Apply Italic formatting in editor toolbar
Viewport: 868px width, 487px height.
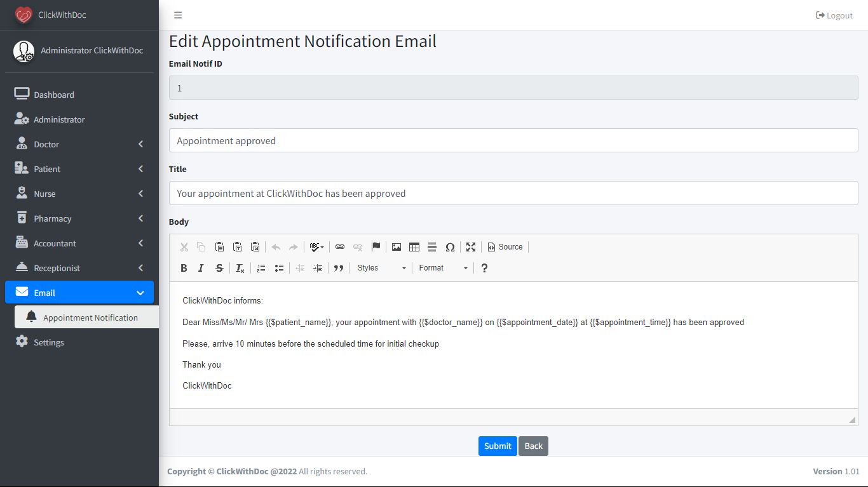click(x=201, y=268)
